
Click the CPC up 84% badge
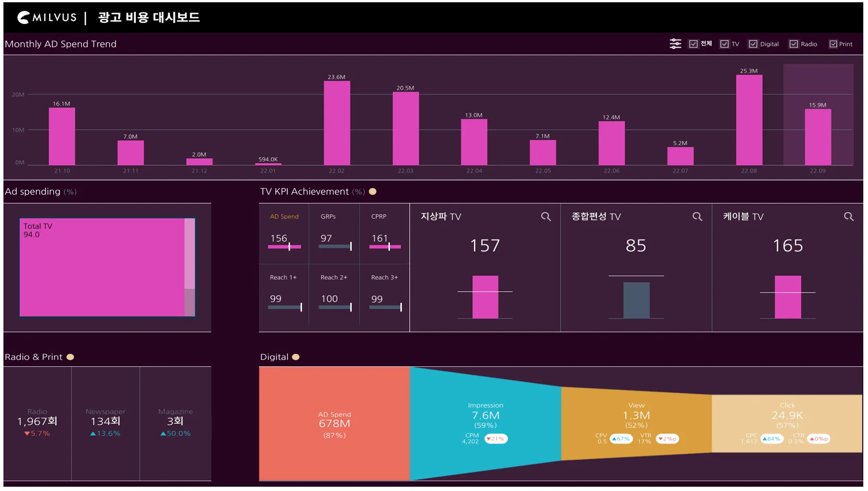coord(772,439)
